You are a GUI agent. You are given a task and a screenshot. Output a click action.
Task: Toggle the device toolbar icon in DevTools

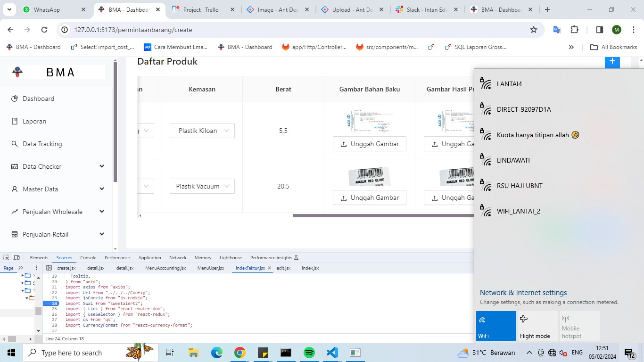click(x=17, y=258)
